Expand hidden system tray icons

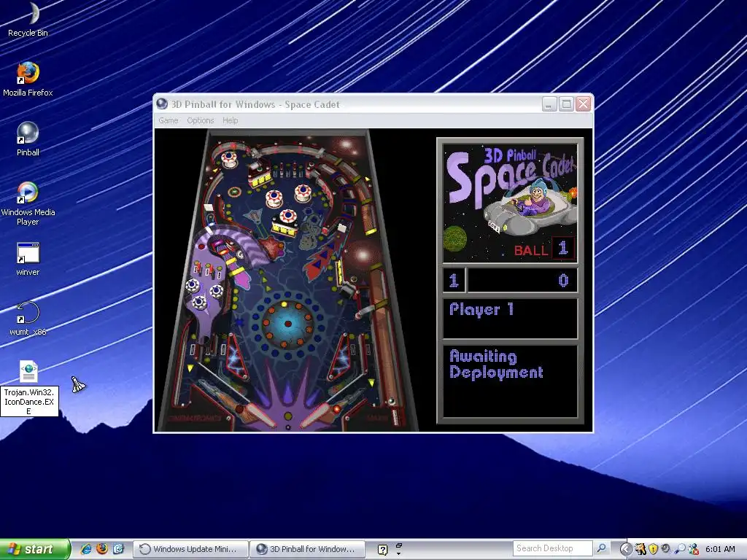click(625, 549)
